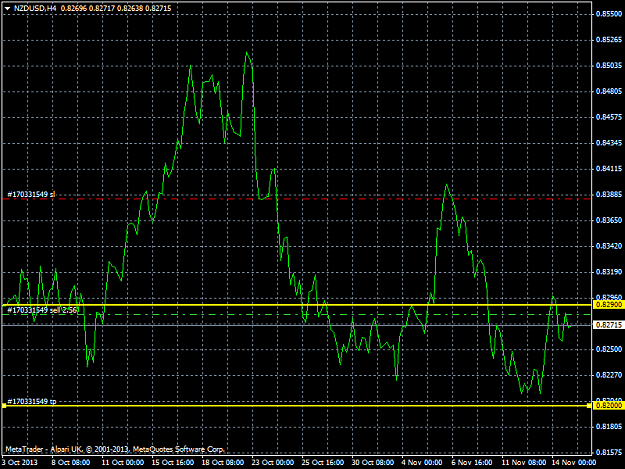Click price scale value 0.81575
The height and width of the screenshot is (469, 625).
coord(609,453)
